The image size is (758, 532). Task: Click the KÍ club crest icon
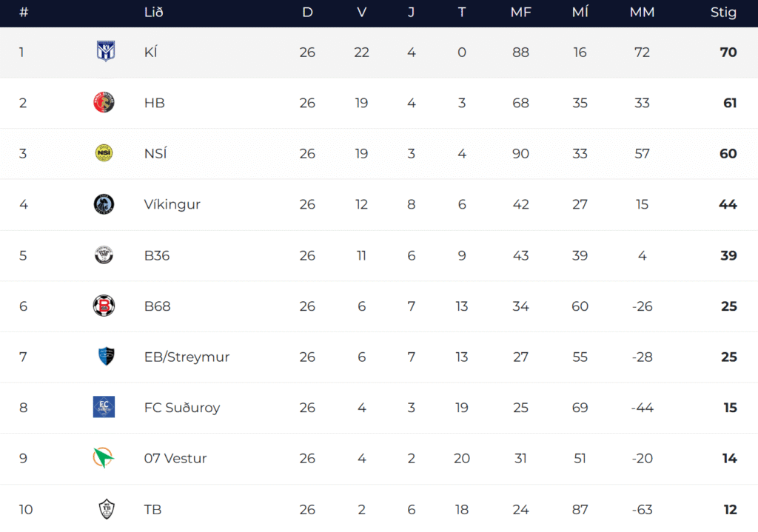click(x=104, y=52)
